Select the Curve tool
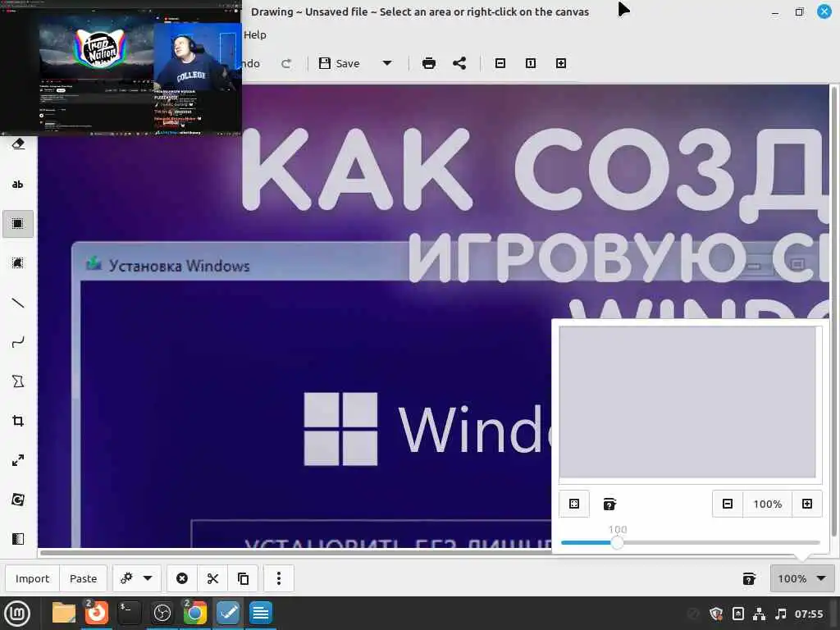 tap(18, 342)
